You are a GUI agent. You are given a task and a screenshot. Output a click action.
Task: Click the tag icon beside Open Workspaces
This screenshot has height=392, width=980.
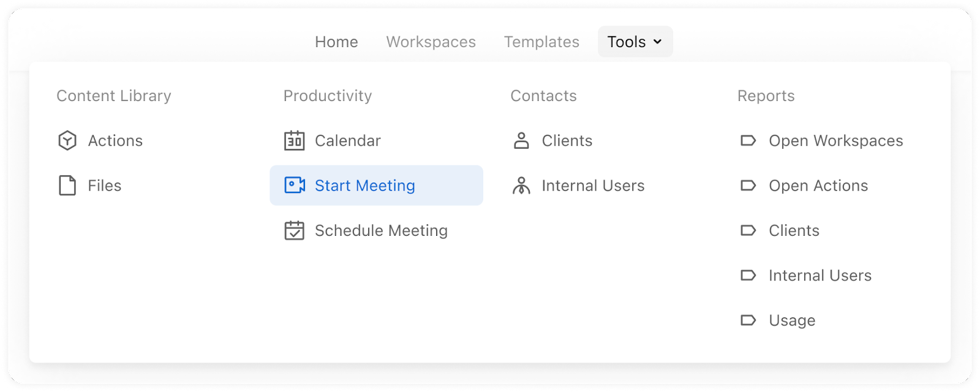(748, 140)
